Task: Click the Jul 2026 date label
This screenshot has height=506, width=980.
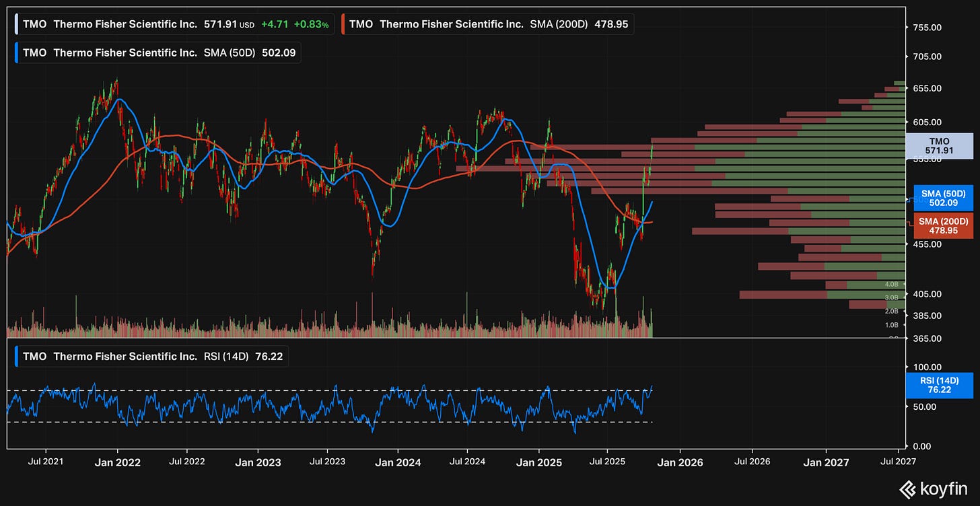Action: pyautogui.click(x=753, y=462)
